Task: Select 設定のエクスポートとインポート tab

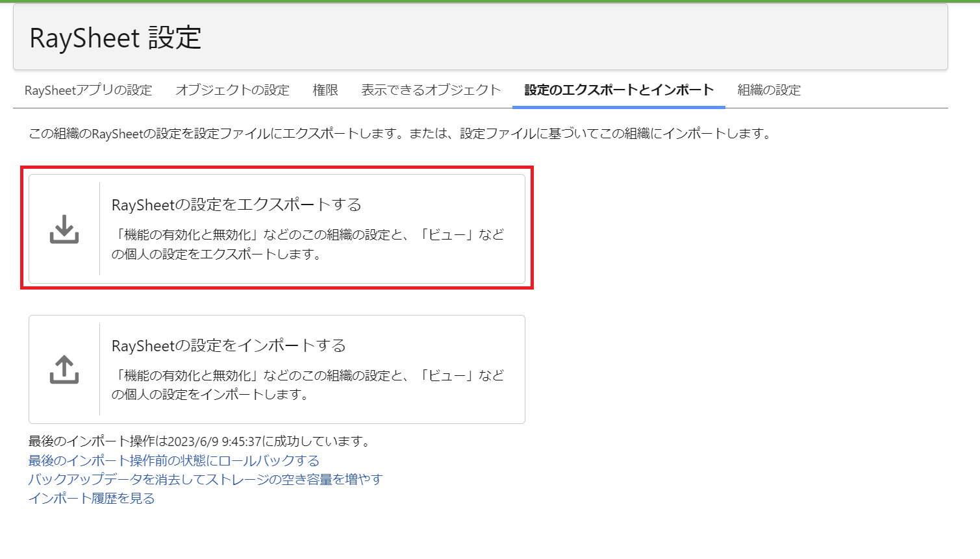Action: tap(619, 90)
